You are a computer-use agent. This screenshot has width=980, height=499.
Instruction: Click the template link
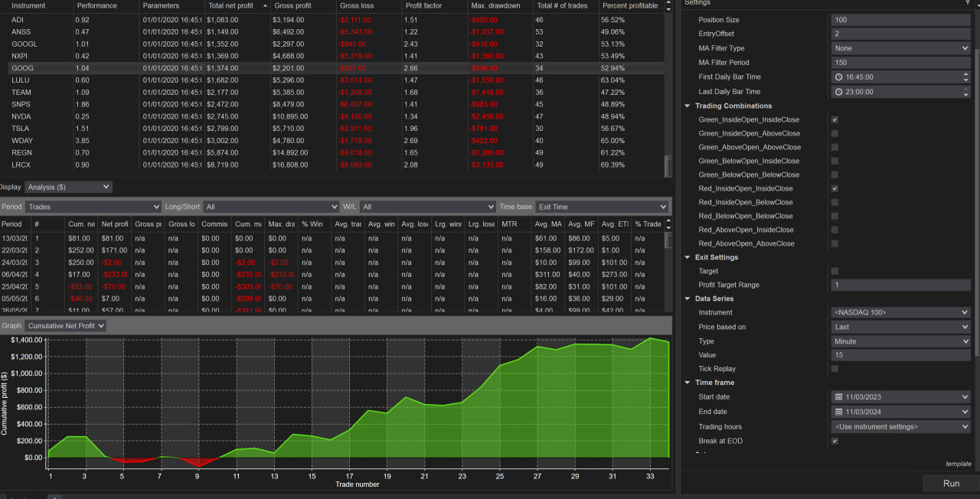click(958, 464)
